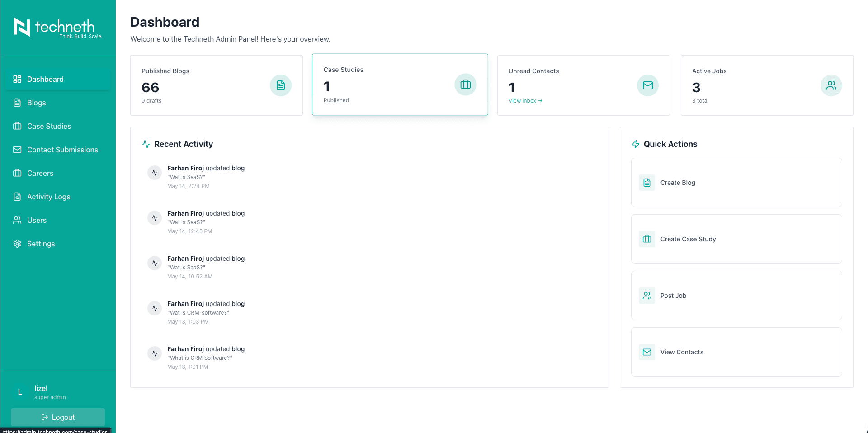This screenshot has width=868, height=433.
Task: Click activity icon for May 14, 10:52 AM entry
Action: point(155,263)
